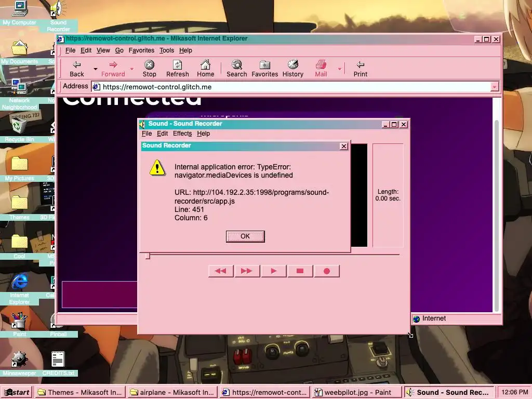
Task: Switch to Themes taskbar window
Action: 80,392
